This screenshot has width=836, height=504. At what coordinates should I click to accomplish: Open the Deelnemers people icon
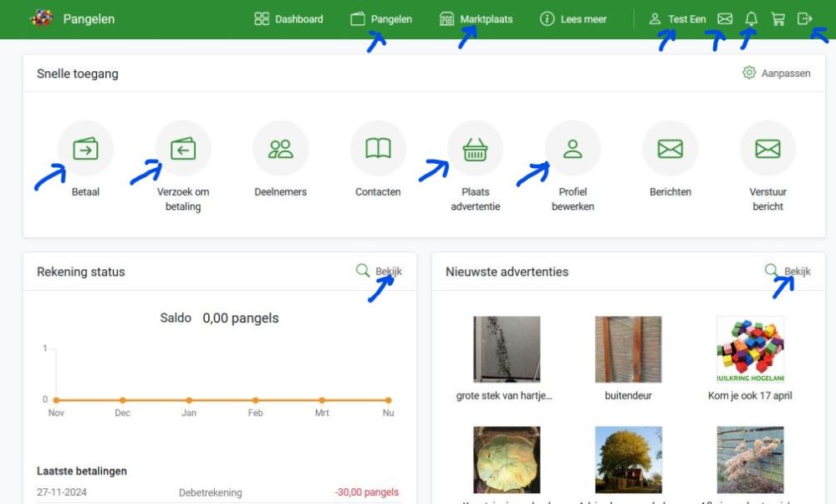[280, 149]
